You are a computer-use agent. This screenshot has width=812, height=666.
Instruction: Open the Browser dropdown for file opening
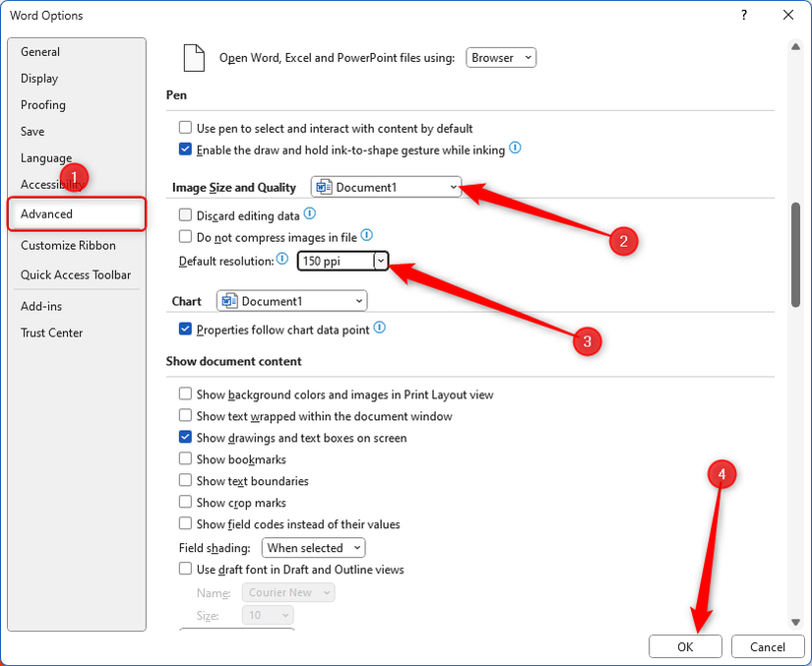click(x=501, y=57)
